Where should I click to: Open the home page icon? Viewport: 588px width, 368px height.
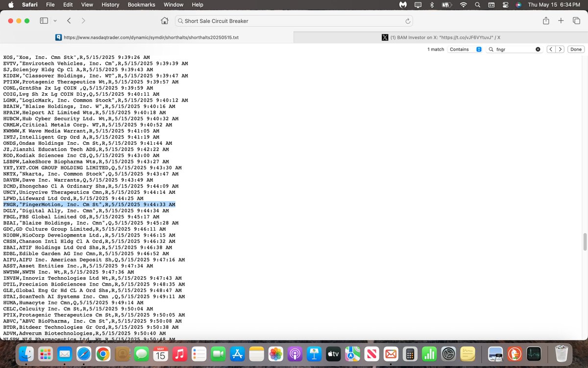[165, 21]
